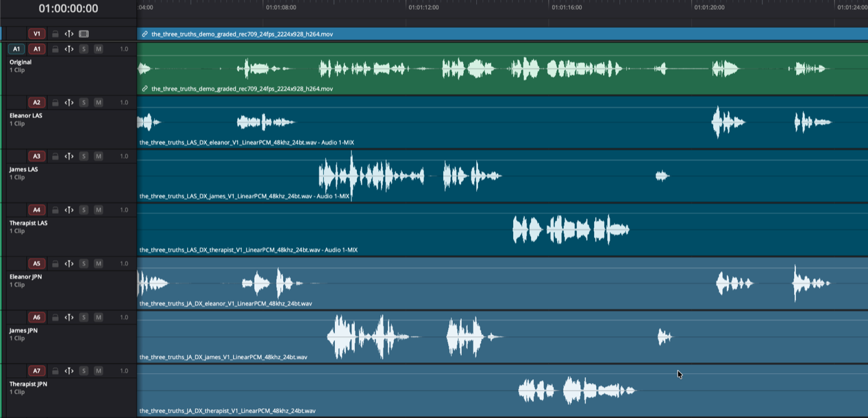Click the red A1 track destination badge
This screenshot has height=418, width=868.
pos(37,49)
